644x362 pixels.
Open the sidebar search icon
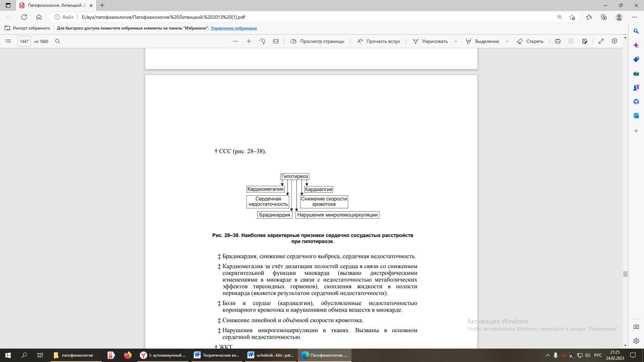point(636,31)
